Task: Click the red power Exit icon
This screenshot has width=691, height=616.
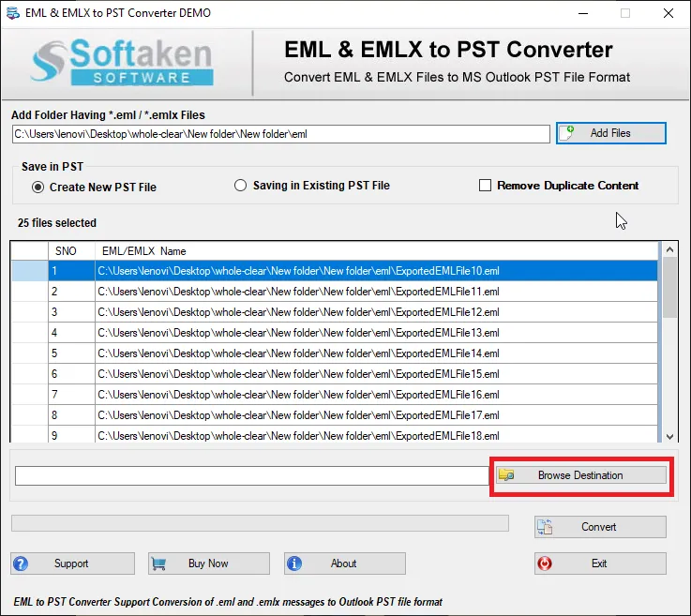Action: 545,563
